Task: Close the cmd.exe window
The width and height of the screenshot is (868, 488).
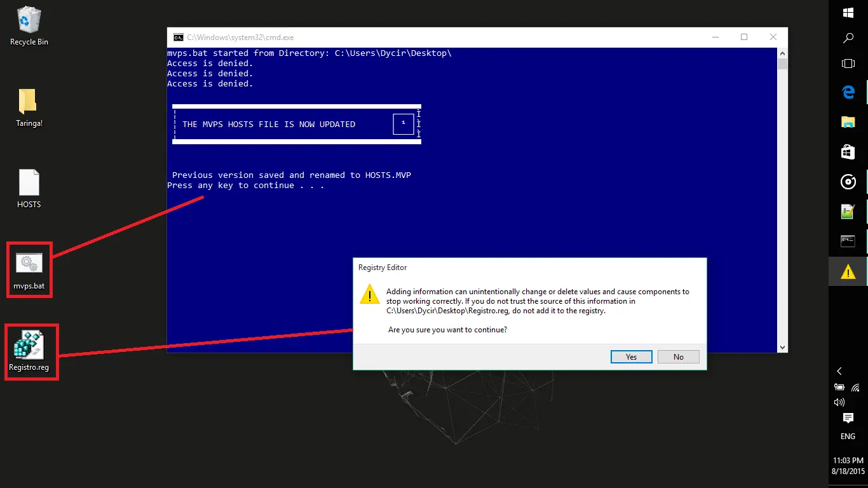Action: pos(773,37)
